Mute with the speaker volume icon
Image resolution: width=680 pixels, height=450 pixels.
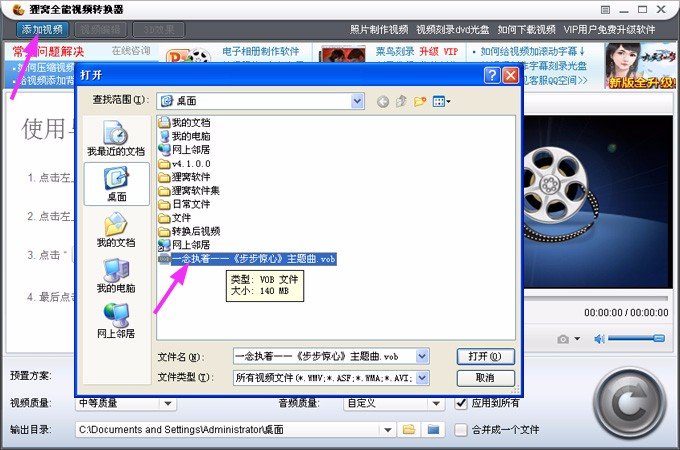tap(599, 339)
